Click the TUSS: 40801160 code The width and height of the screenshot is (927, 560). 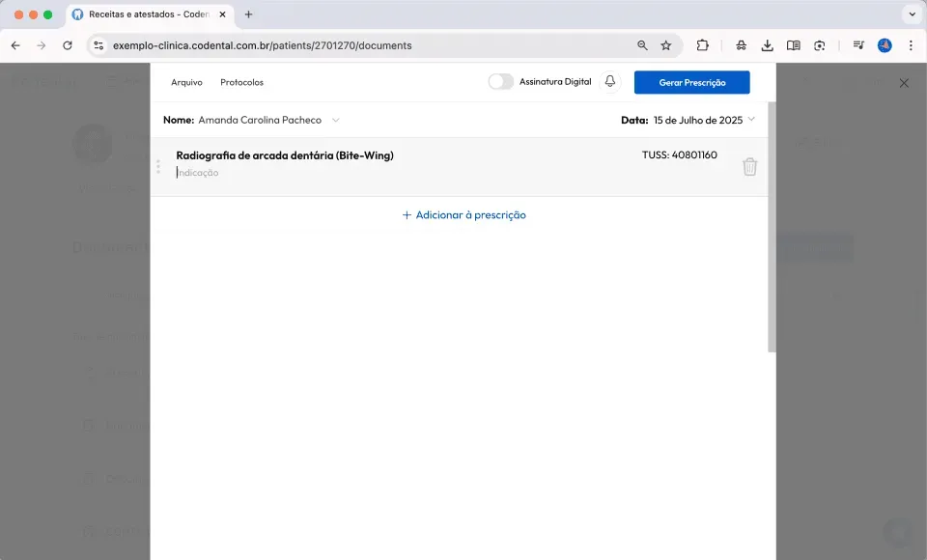pos(679,154)
